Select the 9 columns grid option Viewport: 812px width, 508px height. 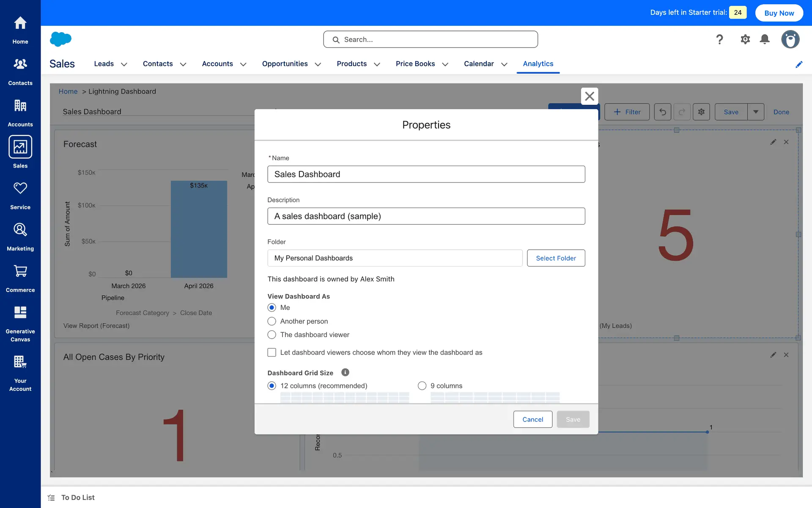pos(422,386)
